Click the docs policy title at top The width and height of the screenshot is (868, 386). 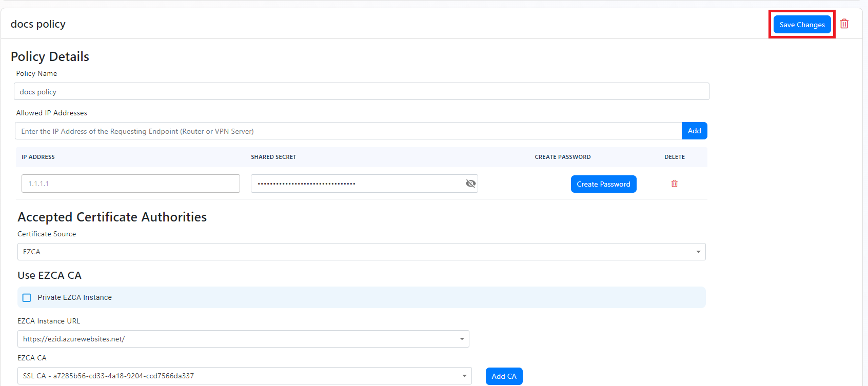click(38, 24)
